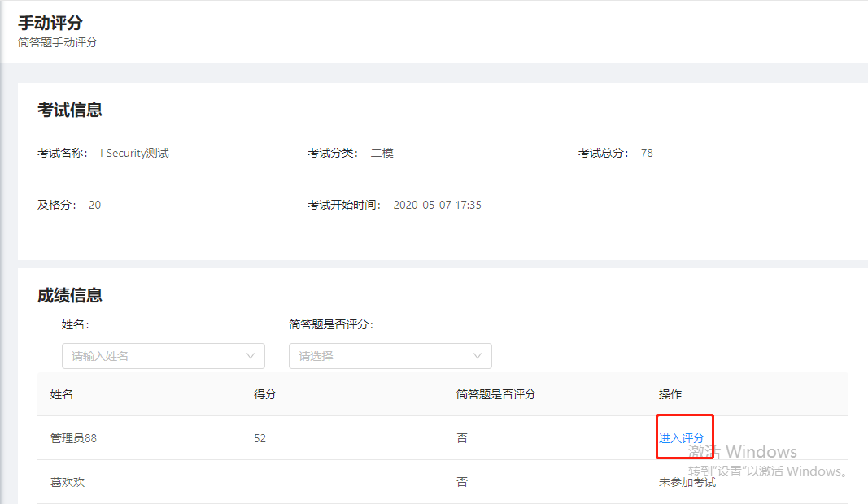Select start time 2020-05-07 17:35

(x=438, y=205)
